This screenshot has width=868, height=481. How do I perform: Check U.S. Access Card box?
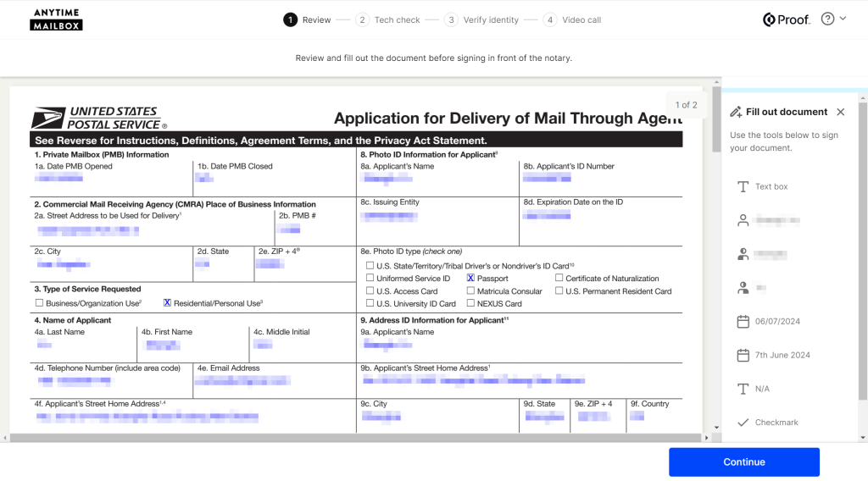click(370, 290)
